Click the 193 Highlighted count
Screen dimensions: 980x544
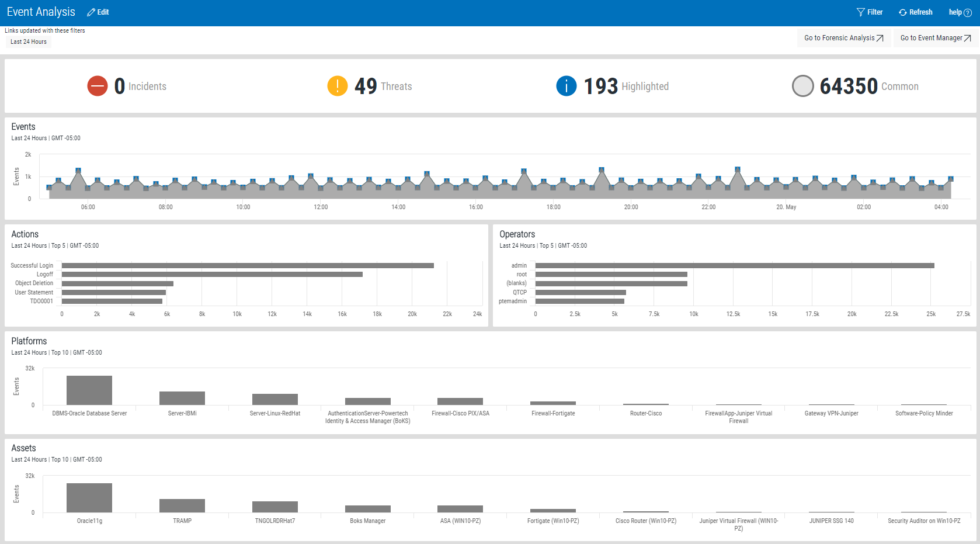tap(600, 86)
